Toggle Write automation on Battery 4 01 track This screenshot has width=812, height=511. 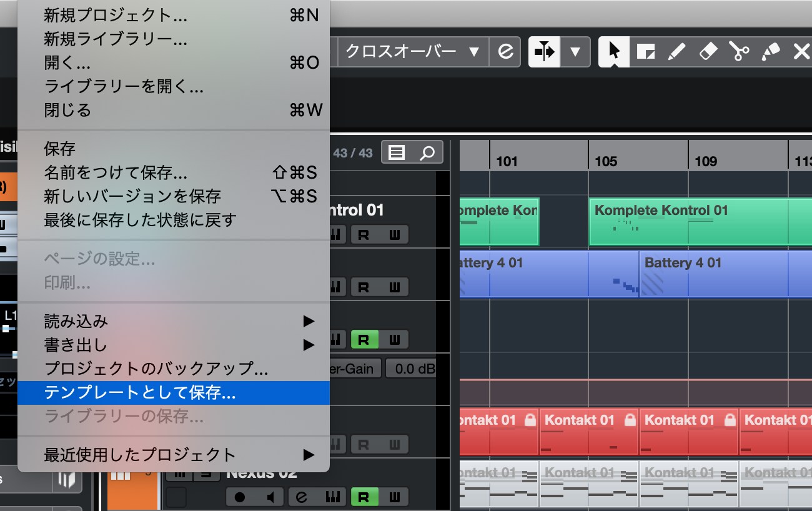coord(395,287)
